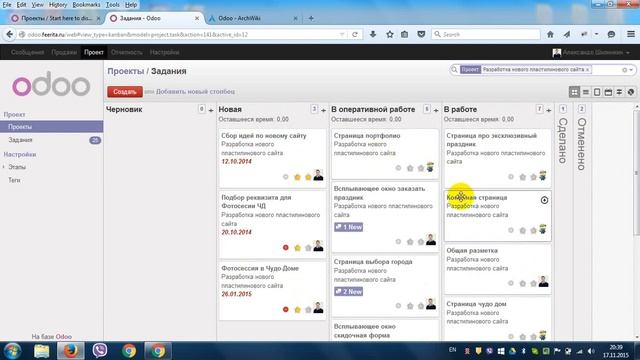This screenshot has height=360, width=640.
Task: Click red kanban state dot on Подбор реквизита card
Action: pos(286,247)
